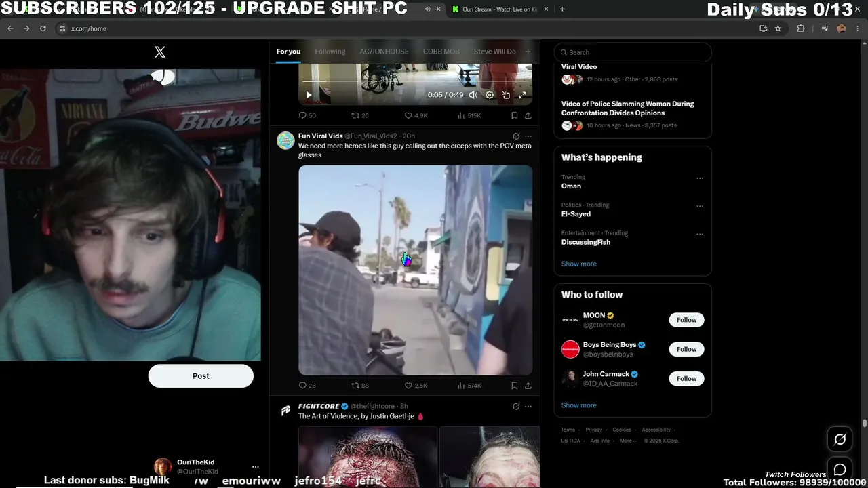The height and width of the screenshot is (488, 868).
Task: Follow the MOON account
Action: point(686,320)
